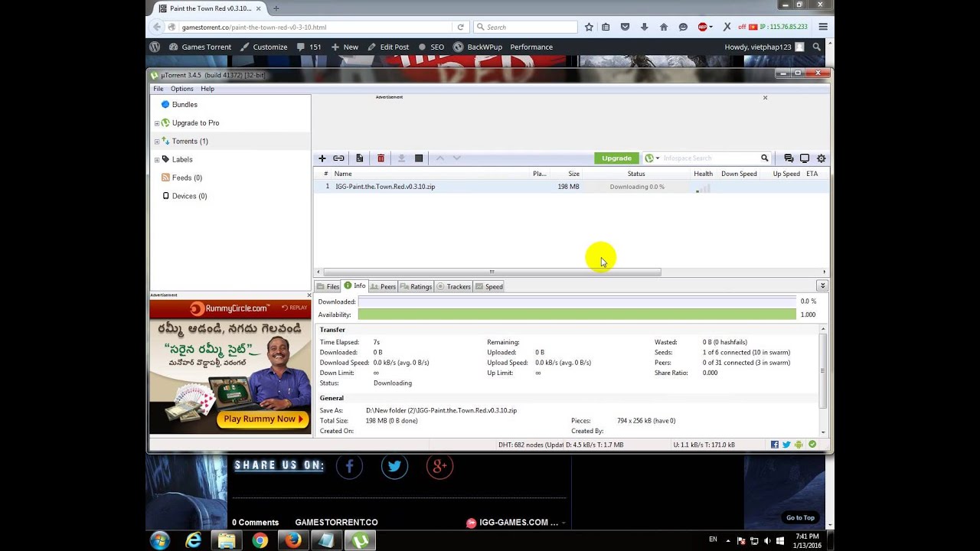Click the Firefox Search input field
980x551 pixels.
[x=525, y=27]
